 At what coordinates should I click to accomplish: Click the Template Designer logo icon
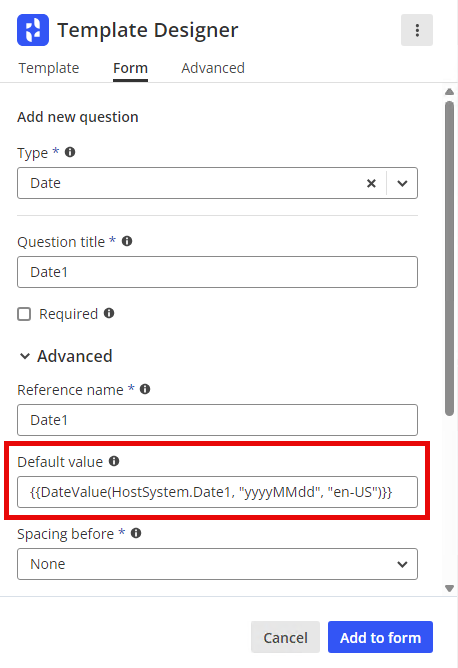(33, 30)
